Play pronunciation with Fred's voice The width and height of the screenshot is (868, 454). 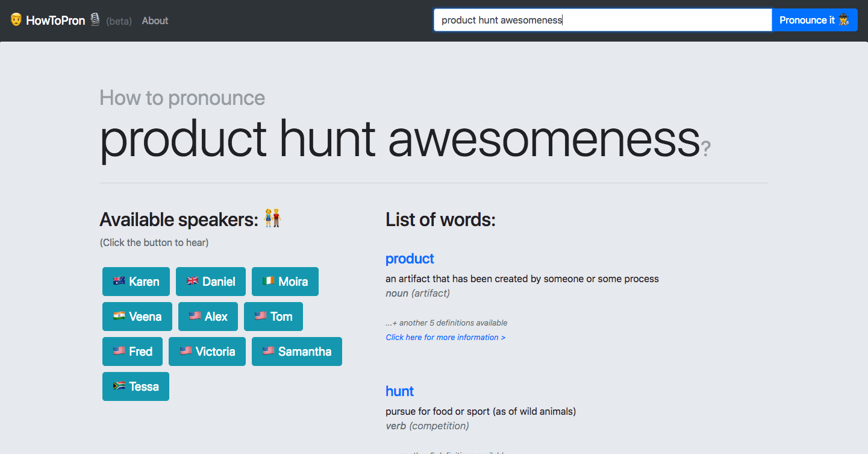[x=133, y=352]
